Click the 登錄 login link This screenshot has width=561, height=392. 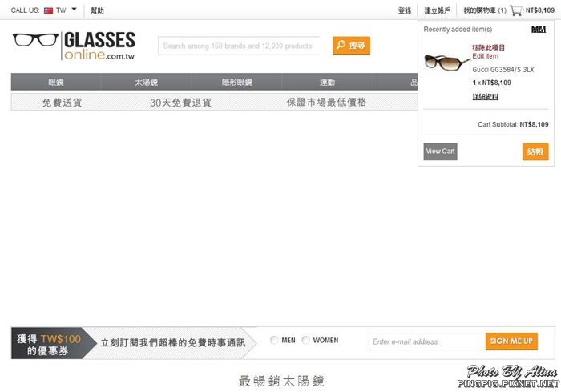point(405,10)
